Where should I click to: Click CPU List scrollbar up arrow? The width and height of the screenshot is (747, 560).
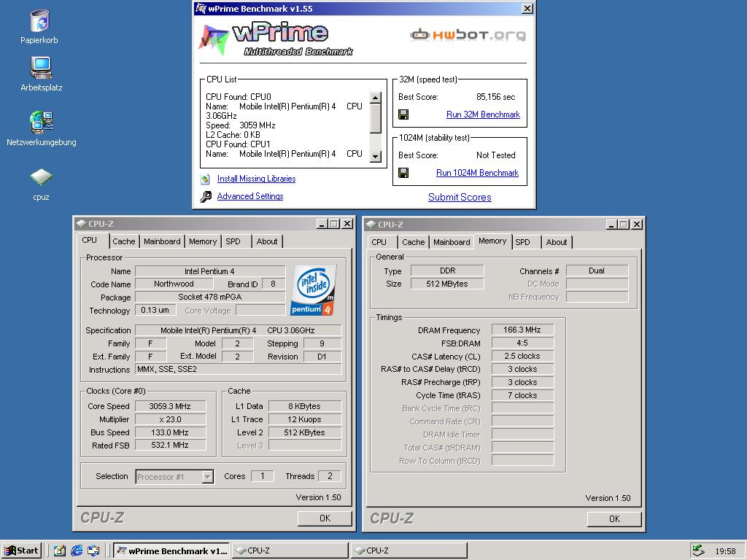click(376, 98)
